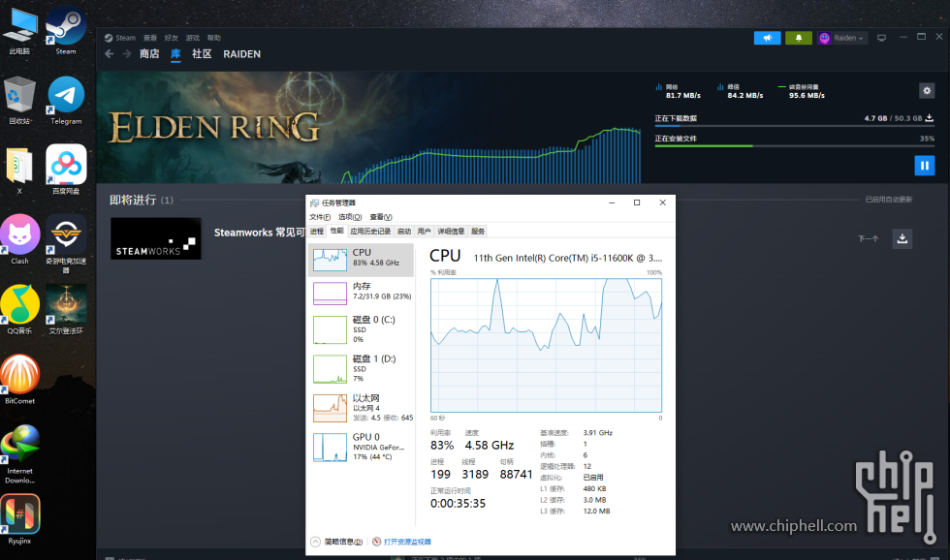
Task: Select the Internet Download Manager shortcut
Action: click(20, 454)
